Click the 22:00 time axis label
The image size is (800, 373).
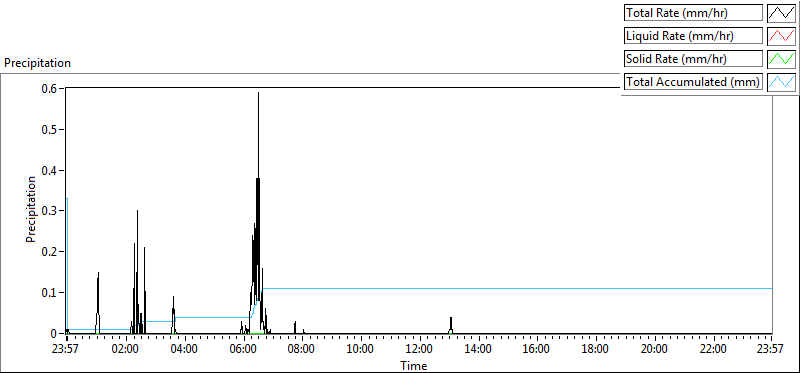click(x=713, y=350)
